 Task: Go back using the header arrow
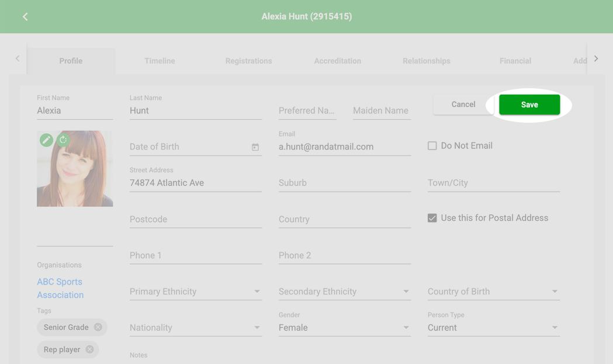click(x=25, y=16)
